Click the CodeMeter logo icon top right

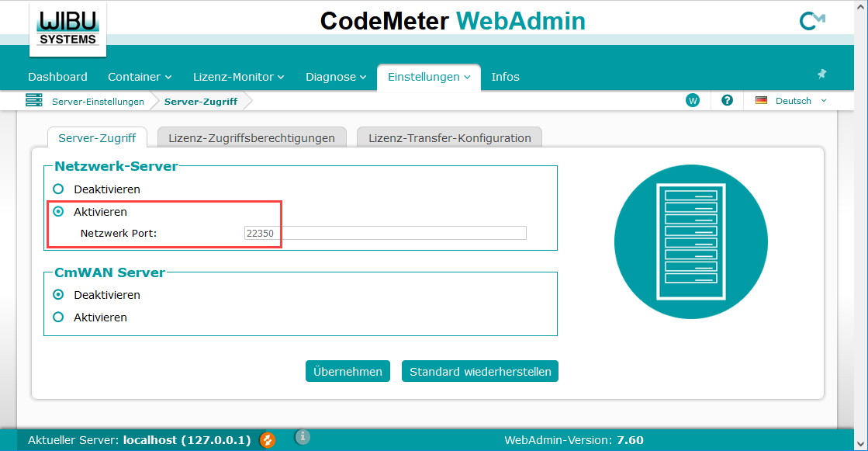(x=812, y=22)
